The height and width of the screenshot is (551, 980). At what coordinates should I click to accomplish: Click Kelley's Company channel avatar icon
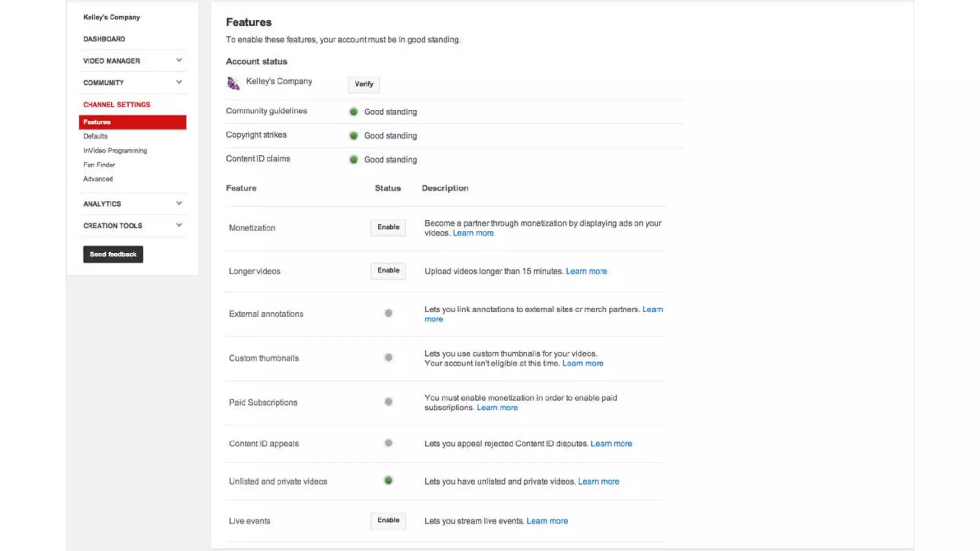click(x=233, y=83)
